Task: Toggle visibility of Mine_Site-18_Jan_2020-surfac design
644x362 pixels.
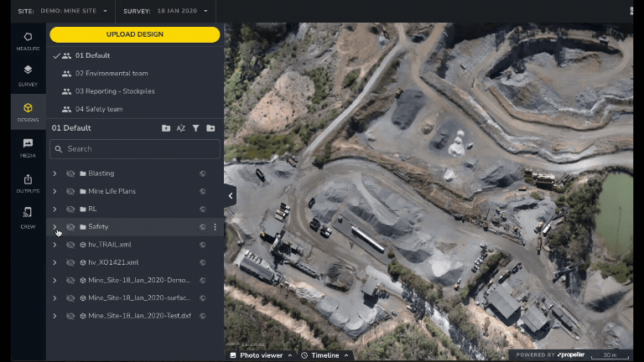Action: click(70, 298)
